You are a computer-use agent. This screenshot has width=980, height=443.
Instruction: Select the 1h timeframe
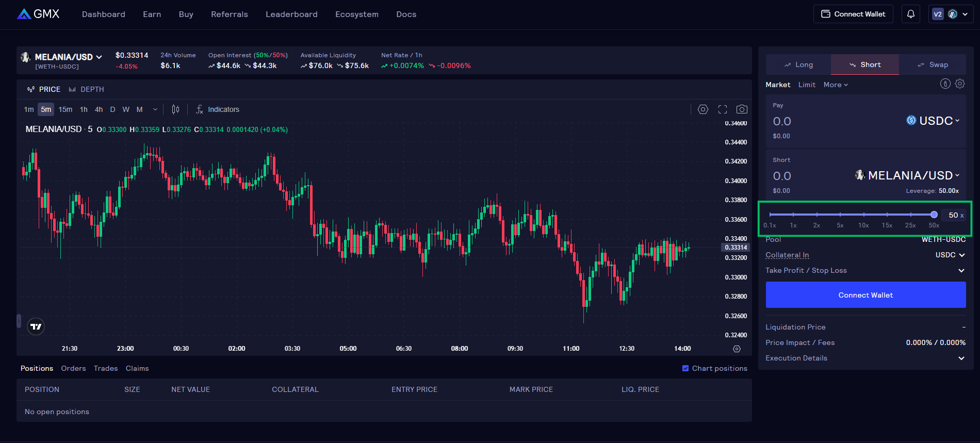[84, 109]
